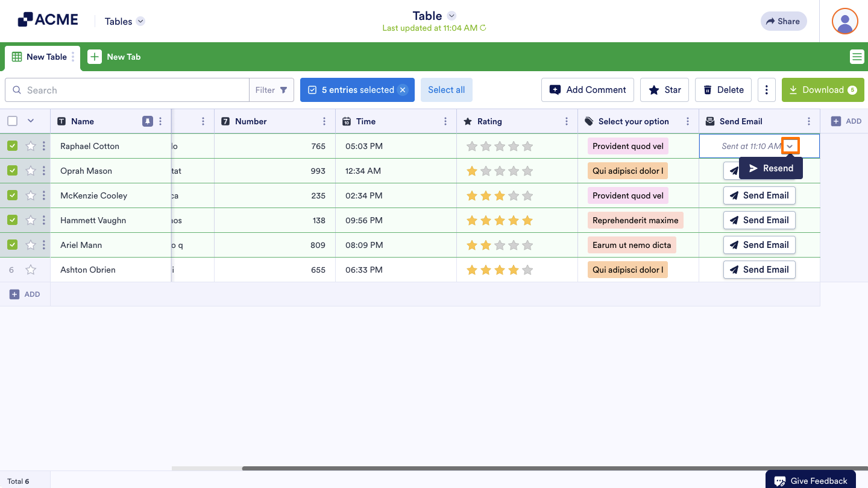Open row menu for Oprah Mason
Viewport: 868px width, 488px height.
[x=43, y=171]
